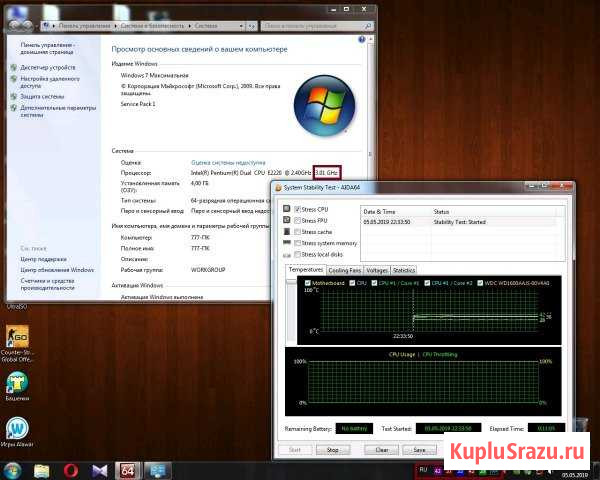
Task: Toggle the CPU #1 / Core #1 checkbox
Action: click(374, 283)
